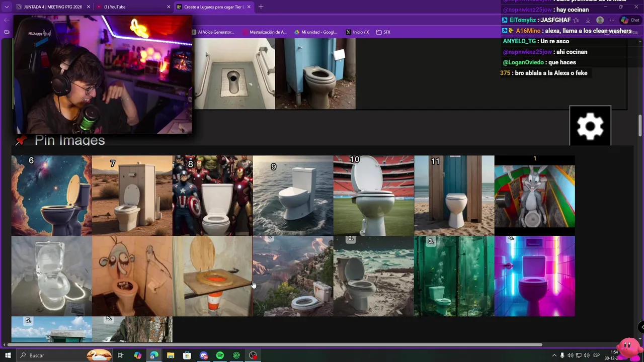Click username @LoganOviedo in chat

523,62
